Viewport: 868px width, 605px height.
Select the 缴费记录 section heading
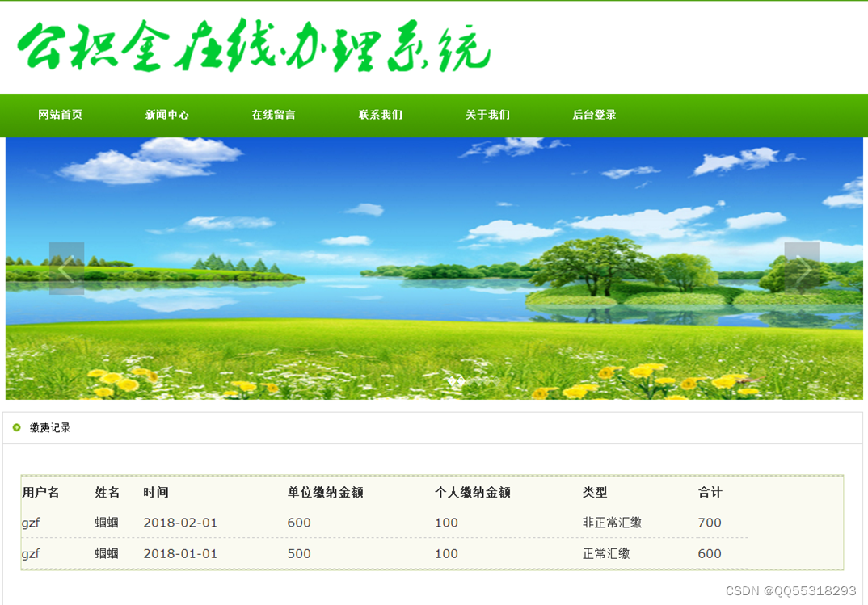[50, 427]
